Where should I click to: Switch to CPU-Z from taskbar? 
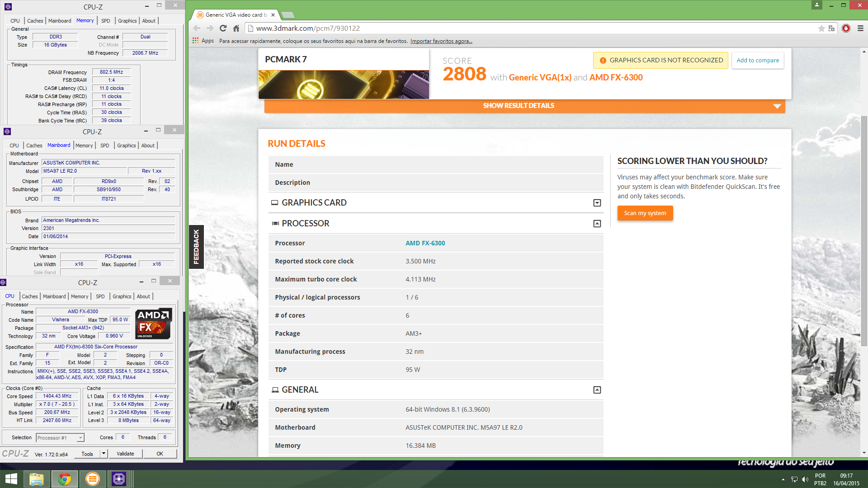pyautogui.click(x=119, y=479)
